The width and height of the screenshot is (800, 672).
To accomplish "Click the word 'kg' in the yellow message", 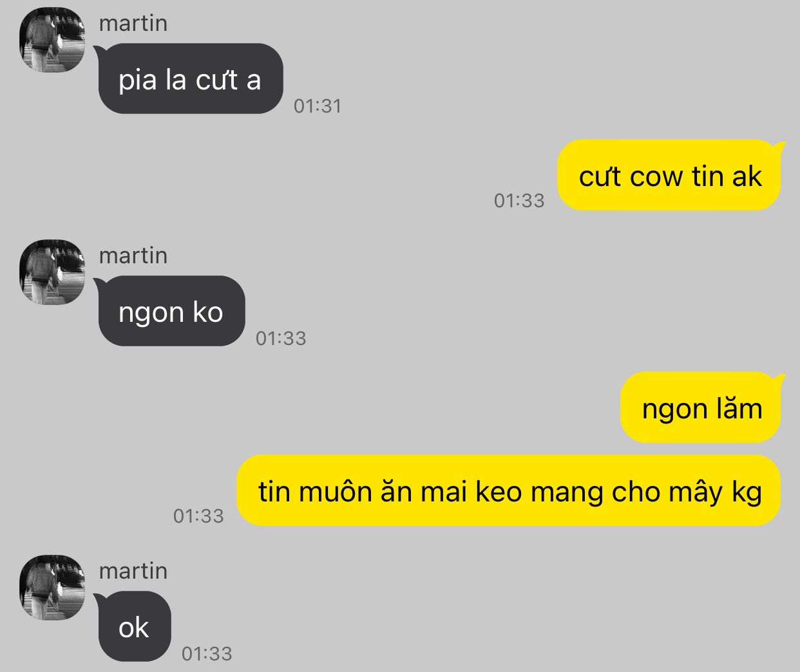I will click(747, 493).
